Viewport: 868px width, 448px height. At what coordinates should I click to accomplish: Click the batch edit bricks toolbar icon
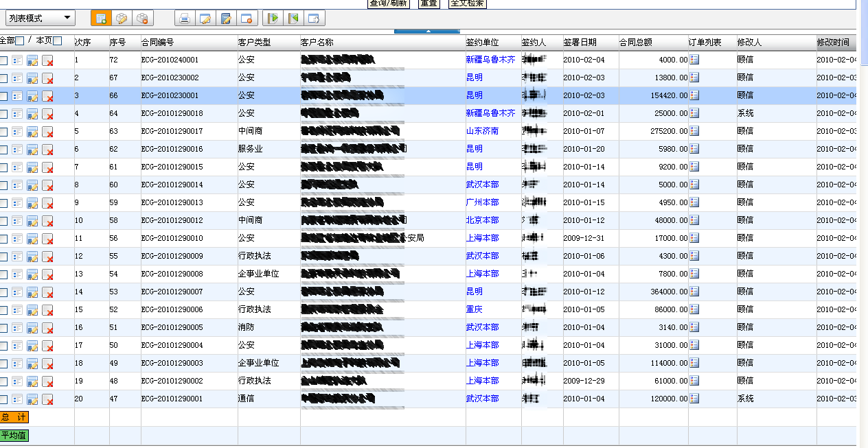click(x=122, y=19)
